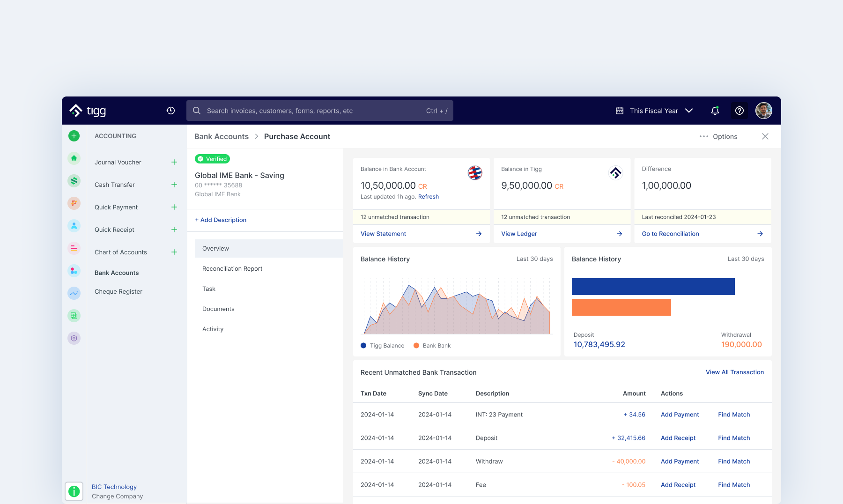
Task: Add new Journal Voucher with plus icon
Action: click(x=174, y=162)
